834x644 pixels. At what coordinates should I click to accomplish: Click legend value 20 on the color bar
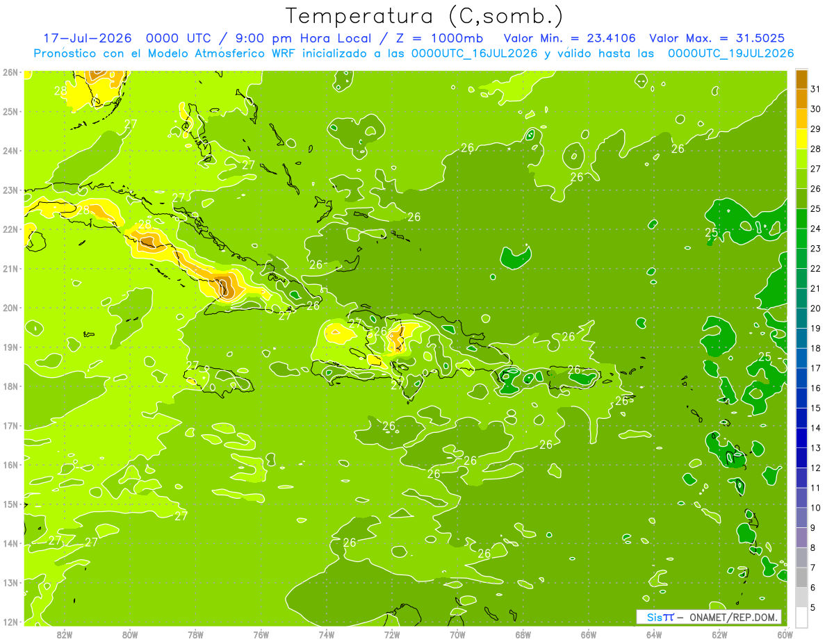(816, 308)
